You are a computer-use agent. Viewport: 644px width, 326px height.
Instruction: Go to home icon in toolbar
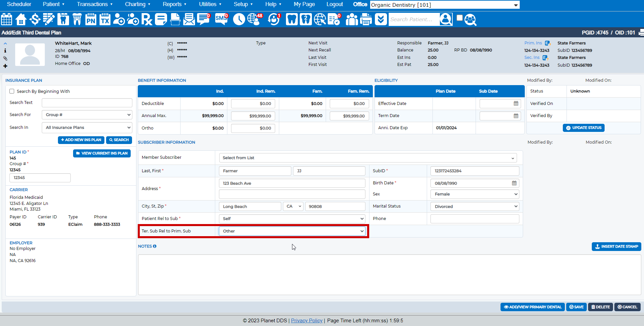pos(21,19)
